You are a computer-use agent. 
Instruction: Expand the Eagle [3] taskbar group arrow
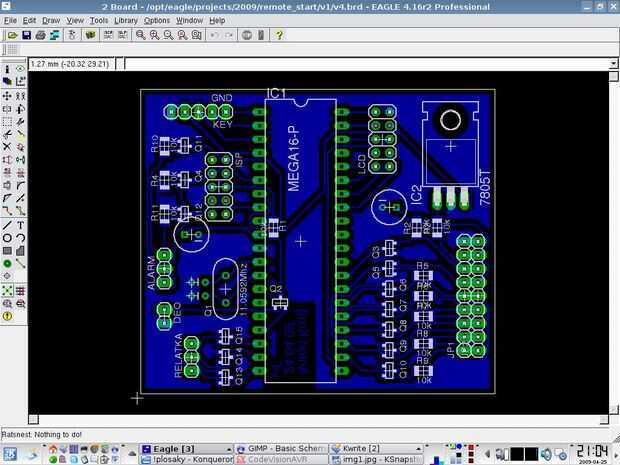(x=229, y=449)
